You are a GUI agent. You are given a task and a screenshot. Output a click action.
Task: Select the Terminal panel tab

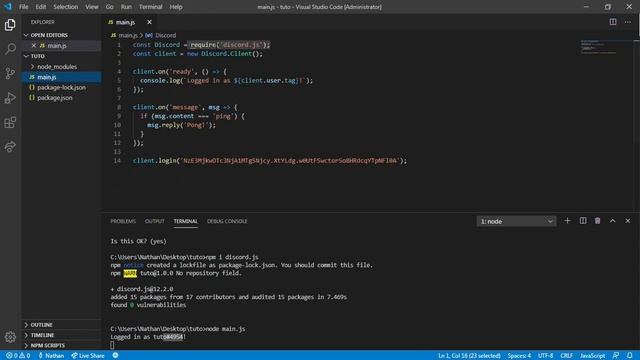click(185, 221)
